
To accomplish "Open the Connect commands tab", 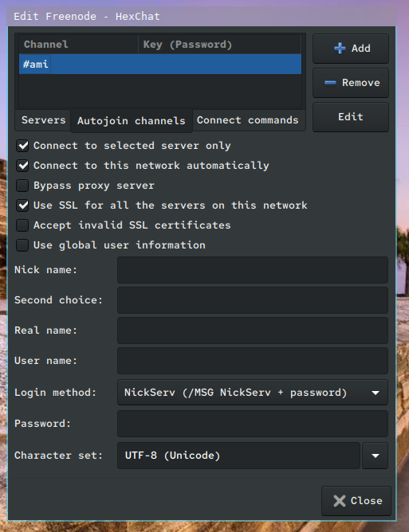I will [x=248, y=120].
